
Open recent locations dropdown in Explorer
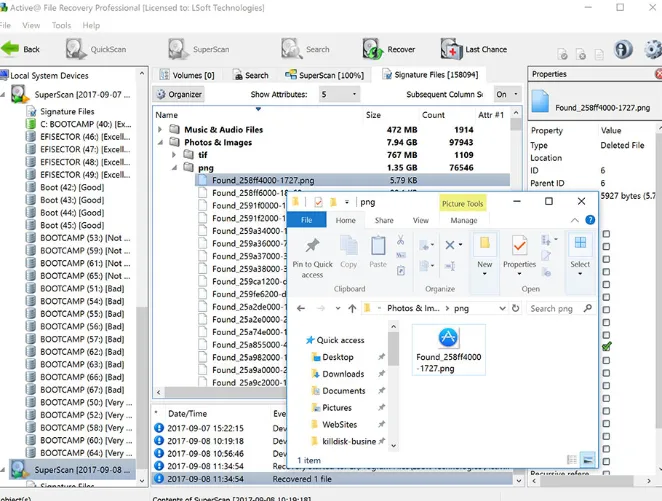coord(338,309)
